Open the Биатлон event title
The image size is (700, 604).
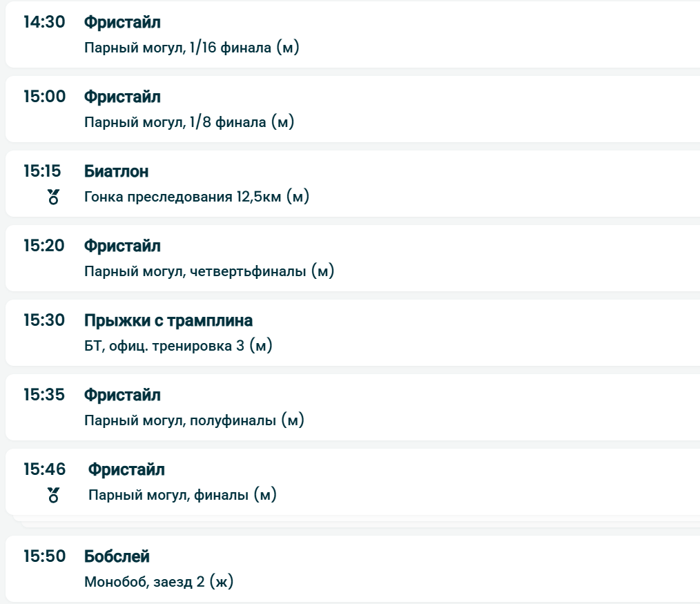pos(116,171)
